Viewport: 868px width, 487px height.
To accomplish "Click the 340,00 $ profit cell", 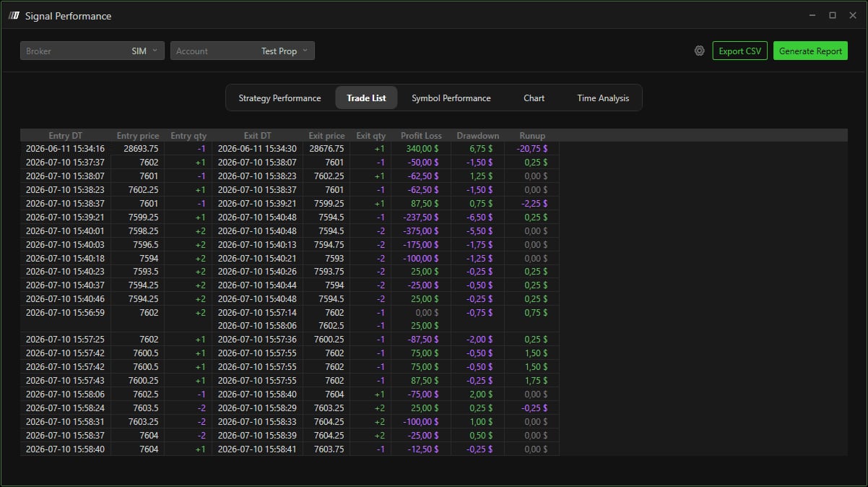I will (x=421, y=148).
